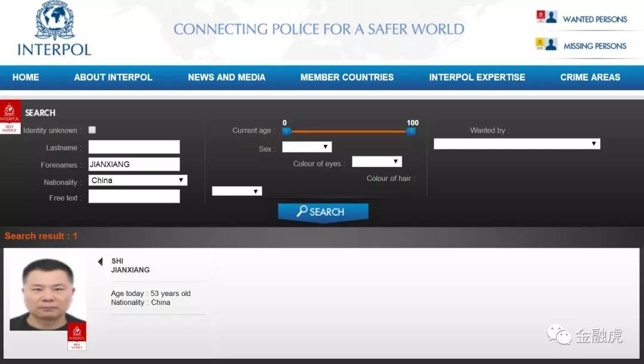Expand the Sex dropdown

point(306,147)
